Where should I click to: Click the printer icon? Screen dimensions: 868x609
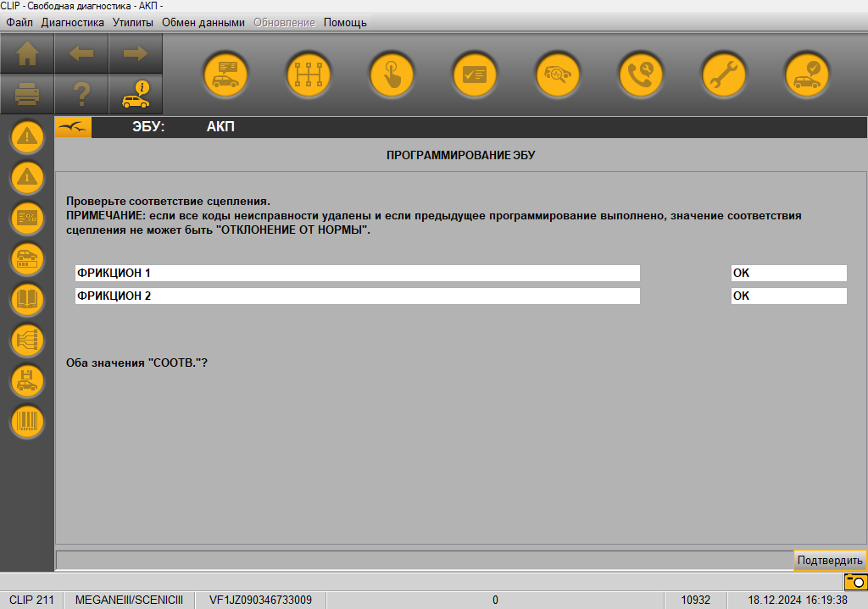(x=27, y=93)
